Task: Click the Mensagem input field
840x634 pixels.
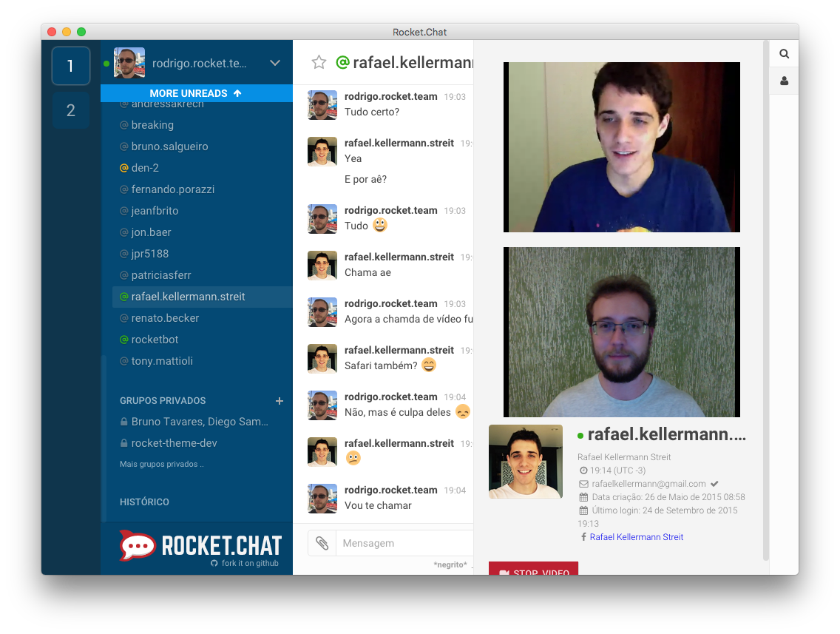Action: pos(404,543)
